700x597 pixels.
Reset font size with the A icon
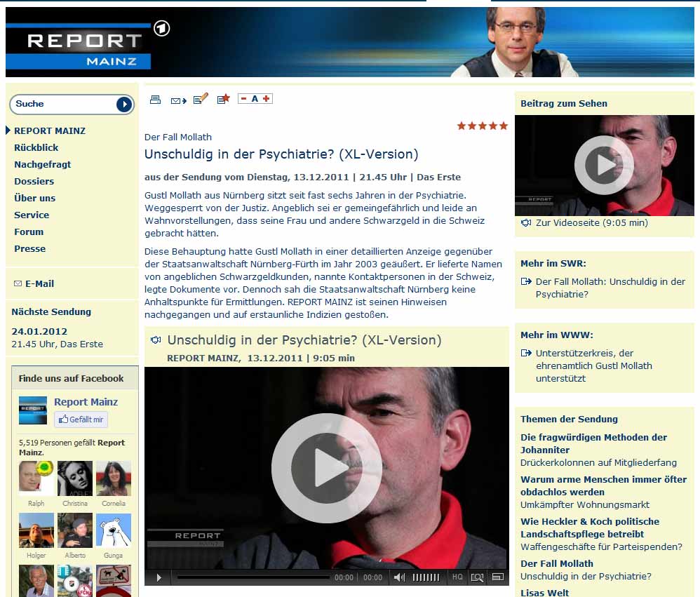[255, 99]
